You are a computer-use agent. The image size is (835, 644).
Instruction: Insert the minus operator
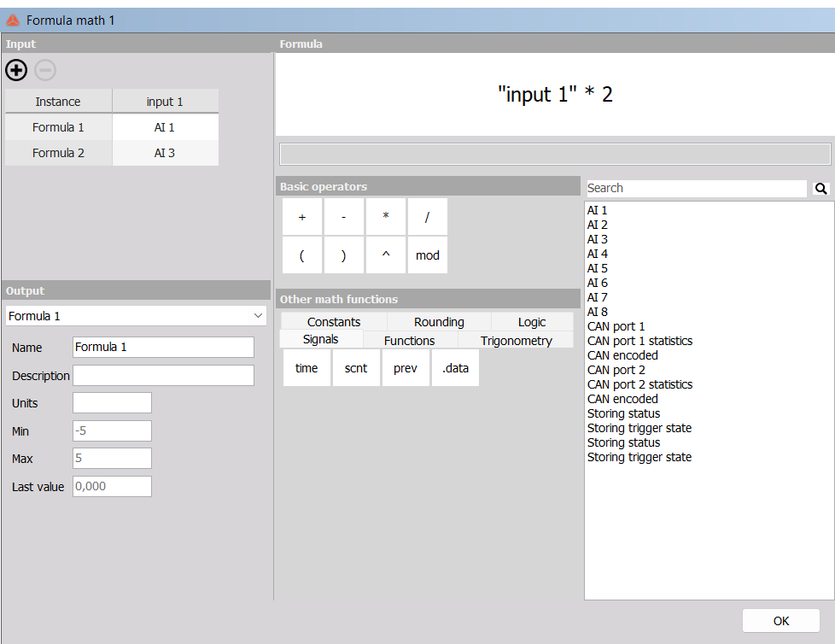tap(343, 217)
